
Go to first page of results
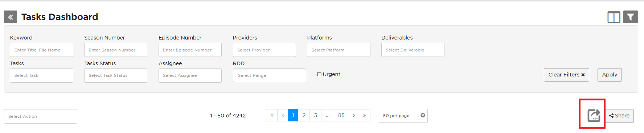click(x=272, y=115)
